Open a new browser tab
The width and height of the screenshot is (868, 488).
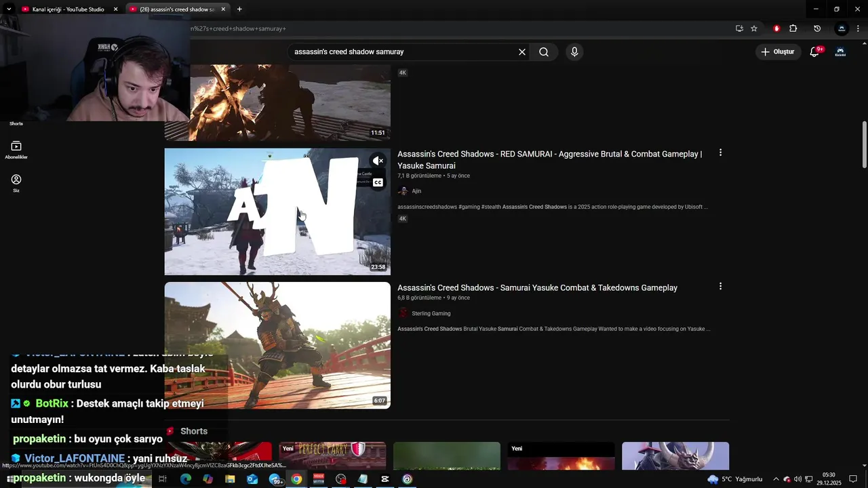pyautogui.click(x=239, y=9)
